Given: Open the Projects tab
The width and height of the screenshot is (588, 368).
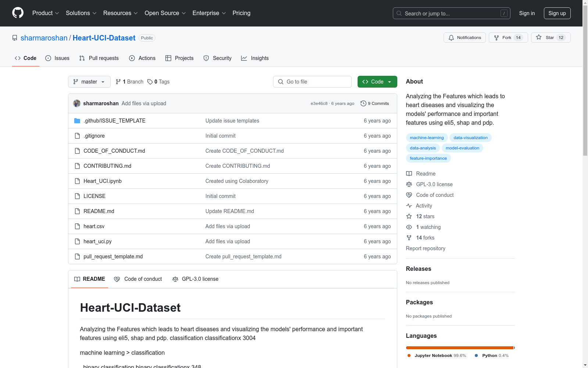Looking at the screenshot, I should coord(179,58).
